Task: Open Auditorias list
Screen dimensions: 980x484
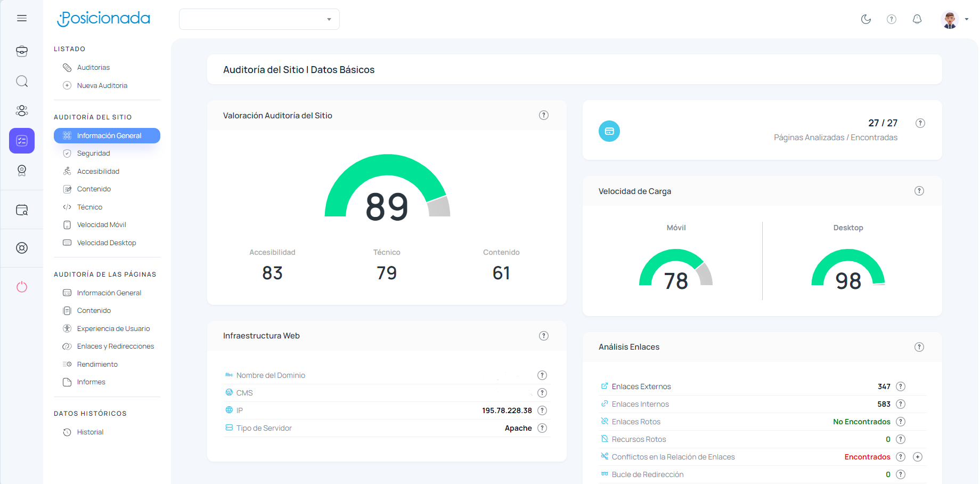Action: click(x=93, y=68)
